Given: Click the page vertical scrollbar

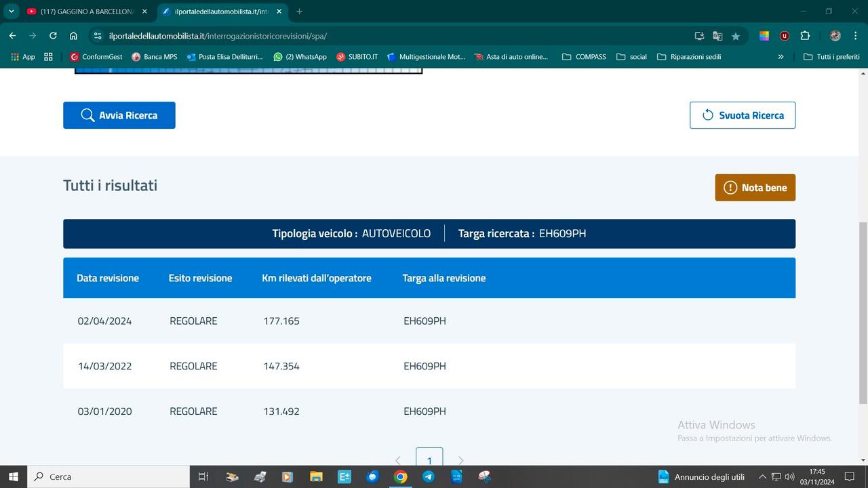Looking at the screenshot, I should pos(863,312).
